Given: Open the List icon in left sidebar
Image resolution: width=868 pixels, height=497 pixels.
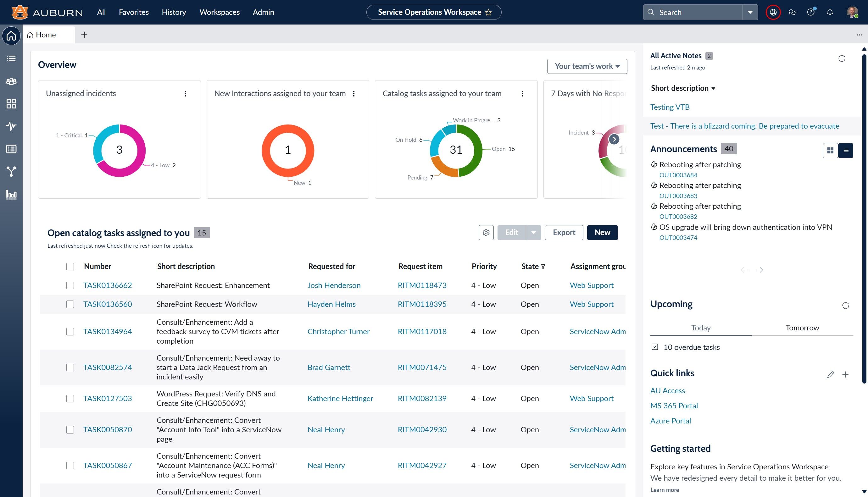Looking at the screenshot, I should (x=11, y=59).
